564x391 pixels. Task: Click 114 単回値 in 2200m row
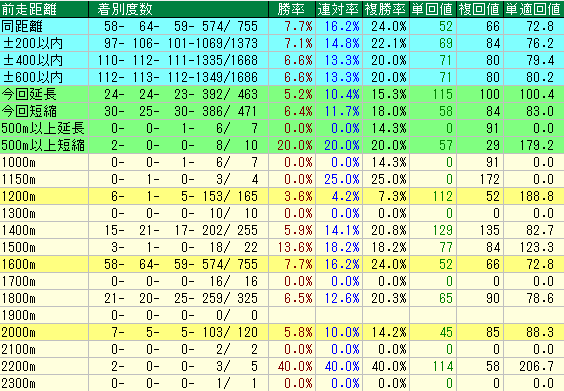(443, 367)
